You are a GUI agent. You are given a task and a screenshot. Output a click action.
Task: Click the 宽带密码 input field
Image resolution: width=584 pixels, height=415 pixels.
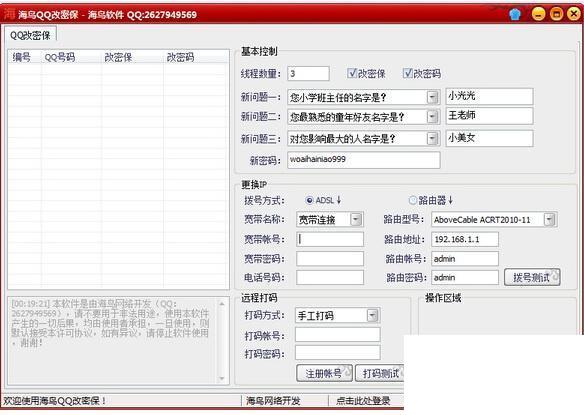(x=330, y=259)
